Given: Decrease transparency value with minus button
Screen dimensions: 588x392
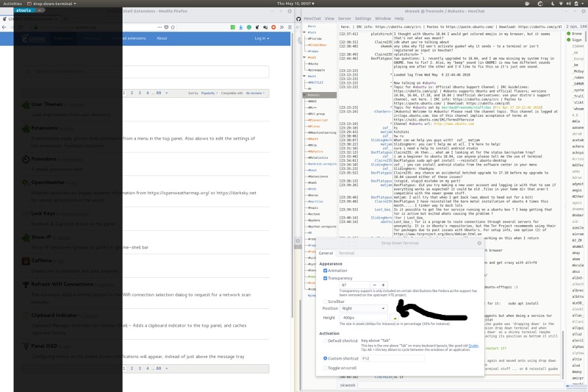Looking at the screenshot, I should [374, 285].
